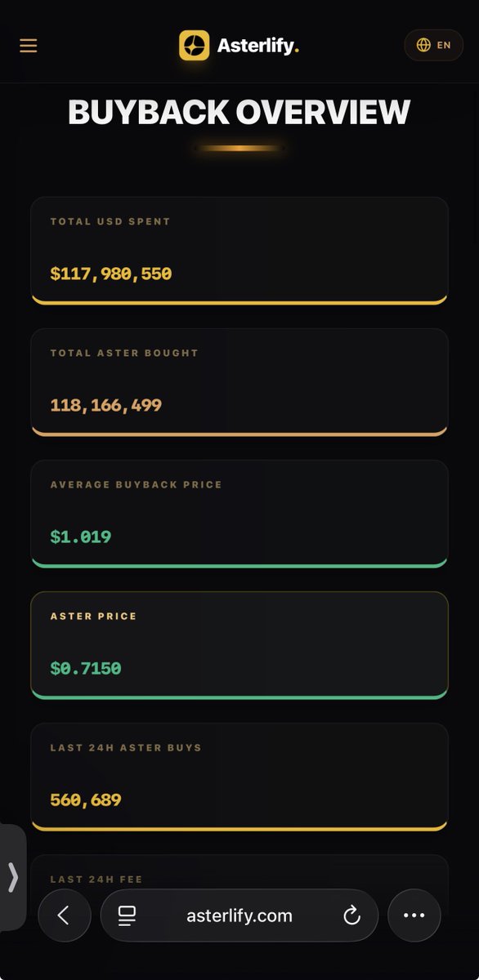Open the EN language selector
Screen dimensions: 479x980
coord(434,45)
